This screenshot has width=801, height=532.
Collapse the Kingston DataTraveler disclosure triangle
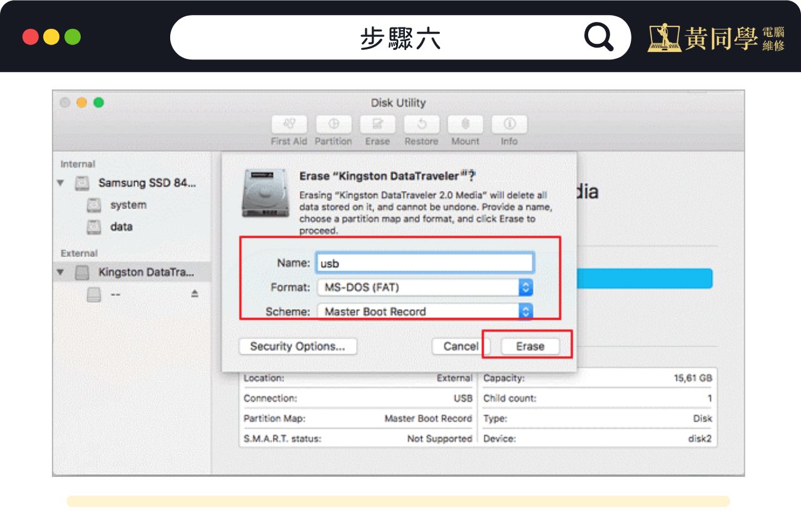(x=61, y=273)
